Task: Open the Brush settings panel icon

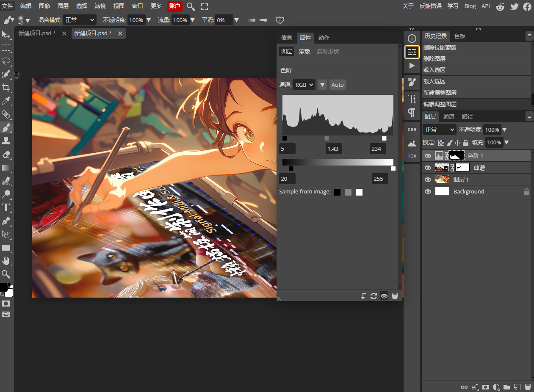Action: tap(412, 82)
